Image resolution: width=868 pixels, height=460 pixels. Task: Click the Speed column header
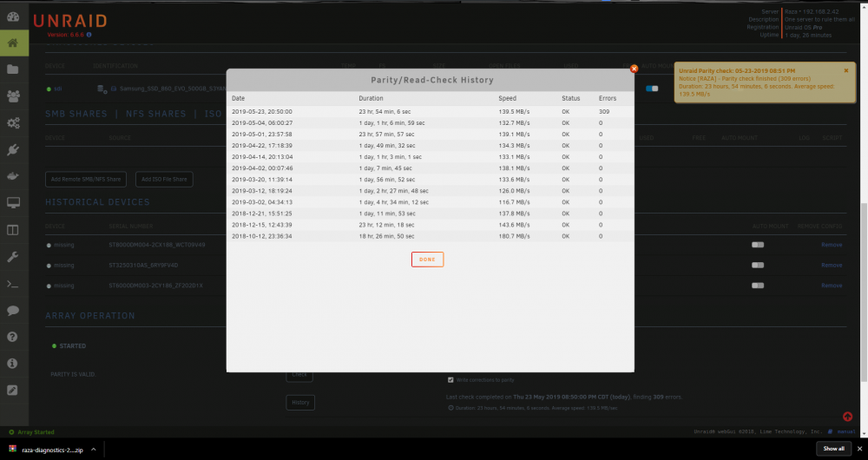click(x=507, y=99)
